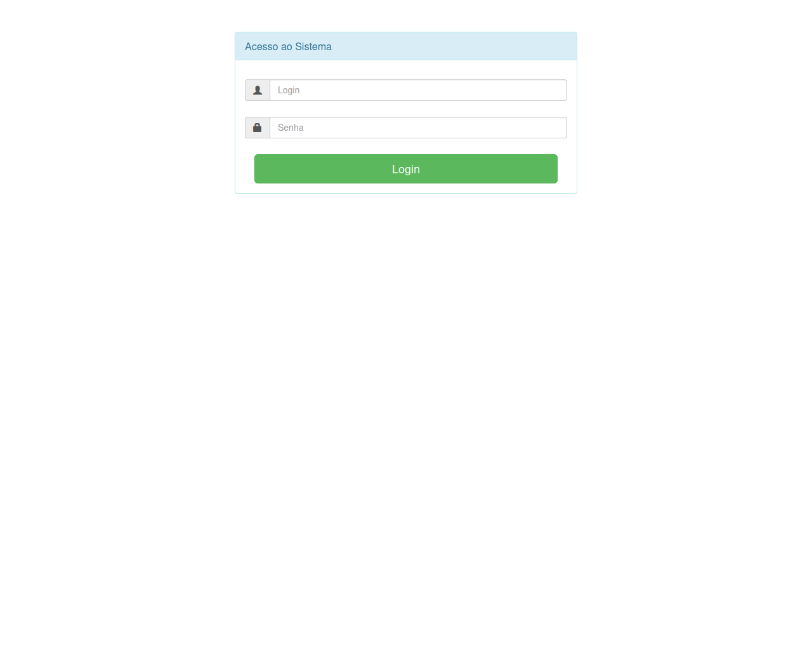Viewport: 812px width, 650px height.
Task: Select the lock icon addon box
Action: (258, 128)
